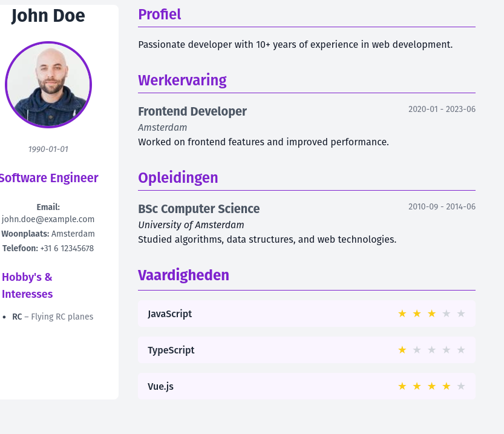Click the John Doe profile photo
Screen dimensions: 504x434
(48, 85)
